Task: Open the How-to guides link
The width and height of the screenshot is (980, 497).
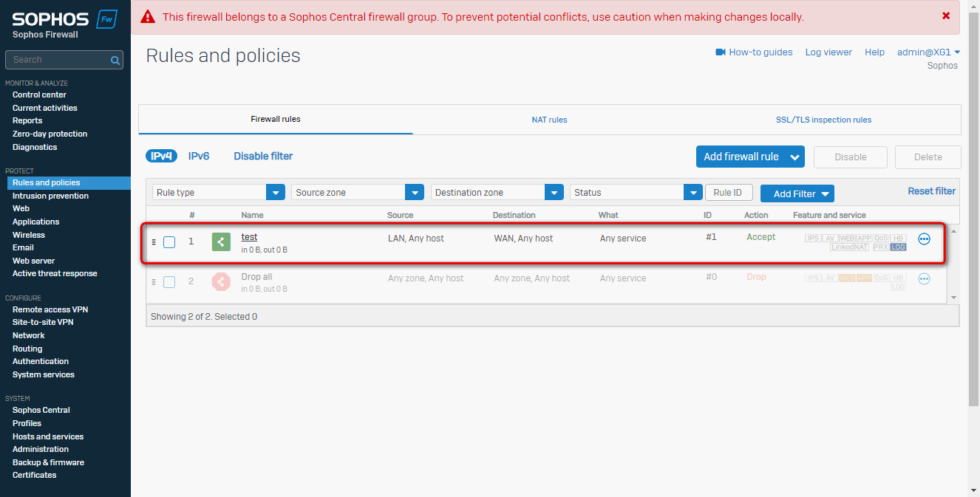Action: 760,52
